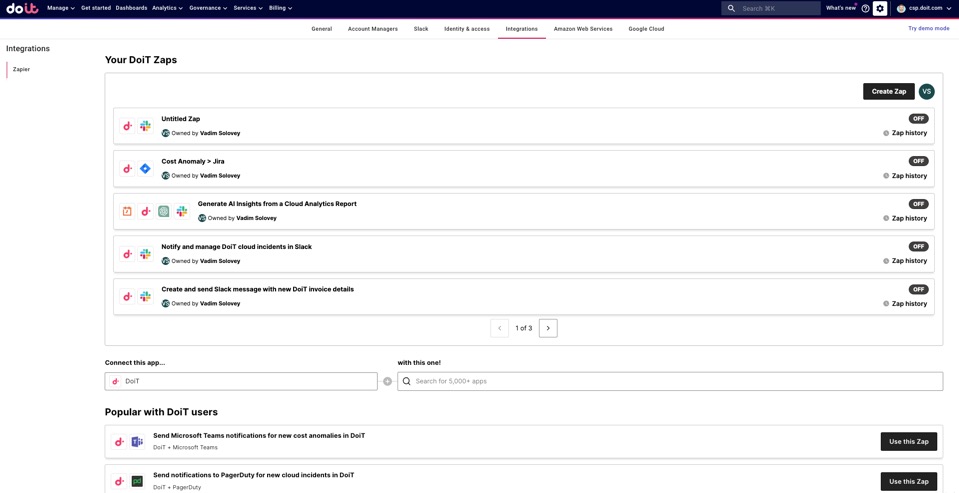Open the Governance dropdown in the navbar

208,8
